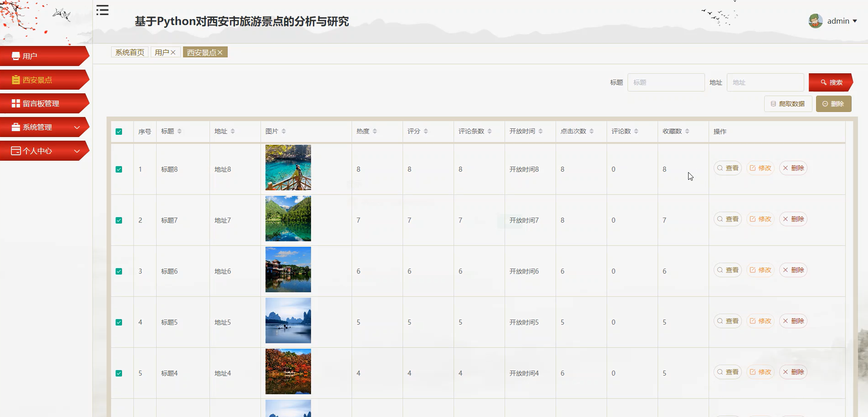Sort table by 评论数 column arrows
Image resolution: width=868 pixels, height=417 pixels.
point(636,131)
